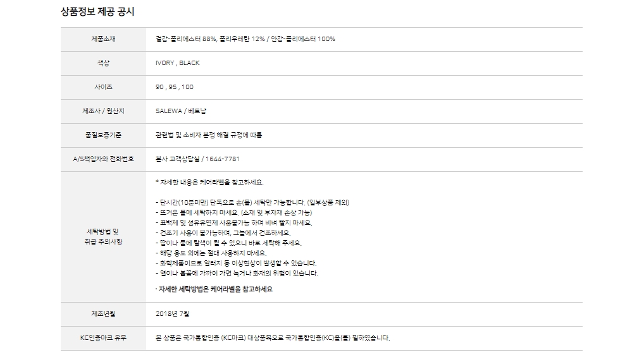
Task: Click the quality guarantee description text
Action: pyautogui.click(x=208, y=135)
